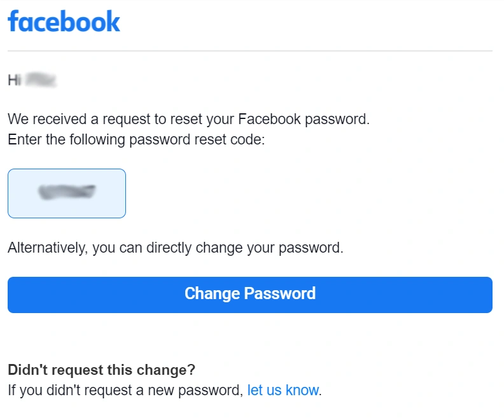Click the Change Password button
The image size is (504, 420).
click(250, 295)
